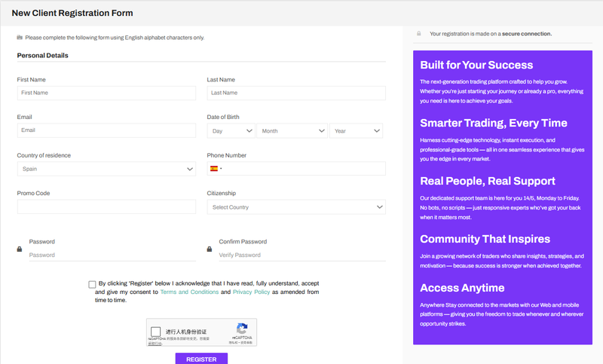Click the icon before 'Please complete the following form'
This screenshot has width=603, height=364.
pos(20,37)
